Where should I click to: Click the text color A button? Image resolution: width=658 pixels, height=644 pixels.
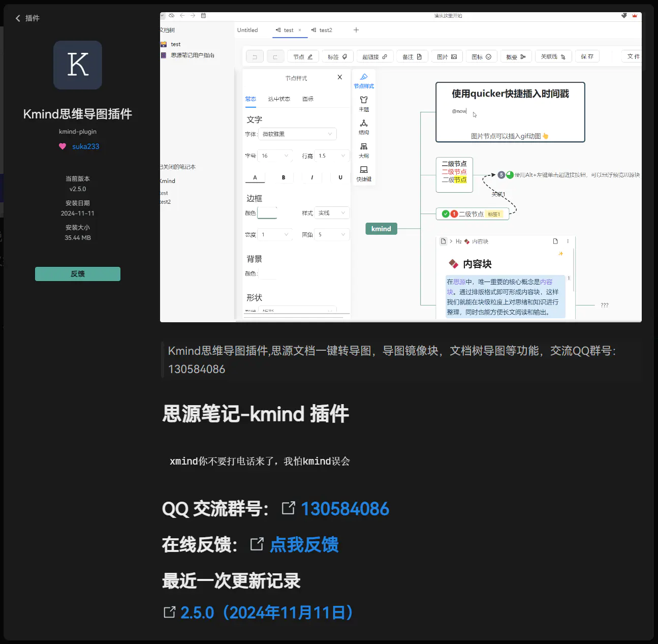[255, 177]
